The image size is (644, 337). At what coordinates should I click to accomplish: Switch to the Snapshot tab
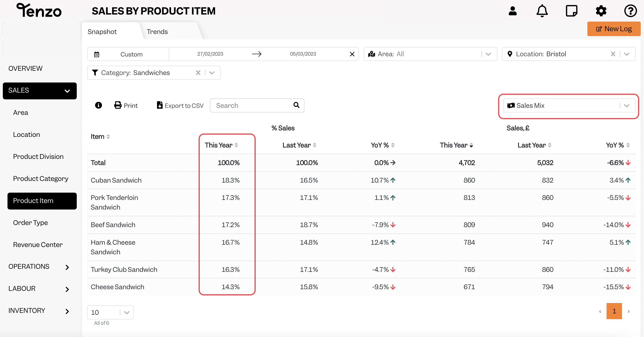coord(102,32)
